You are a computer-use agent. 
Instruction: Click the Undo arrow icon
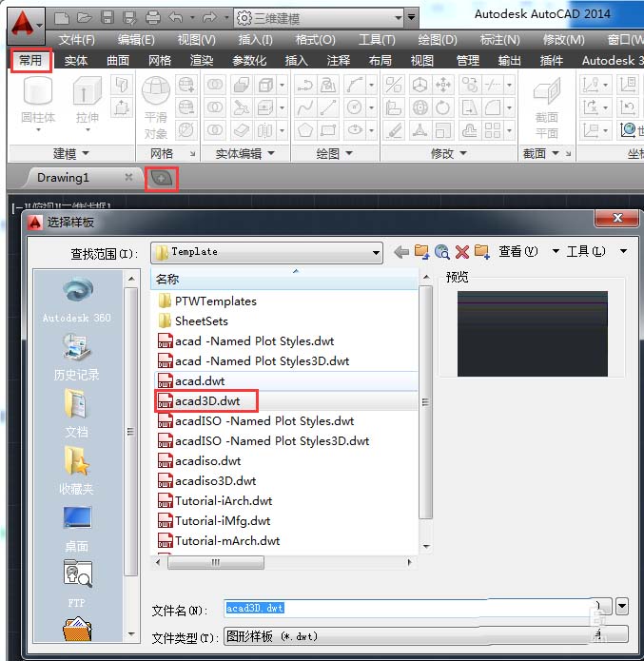176,18
